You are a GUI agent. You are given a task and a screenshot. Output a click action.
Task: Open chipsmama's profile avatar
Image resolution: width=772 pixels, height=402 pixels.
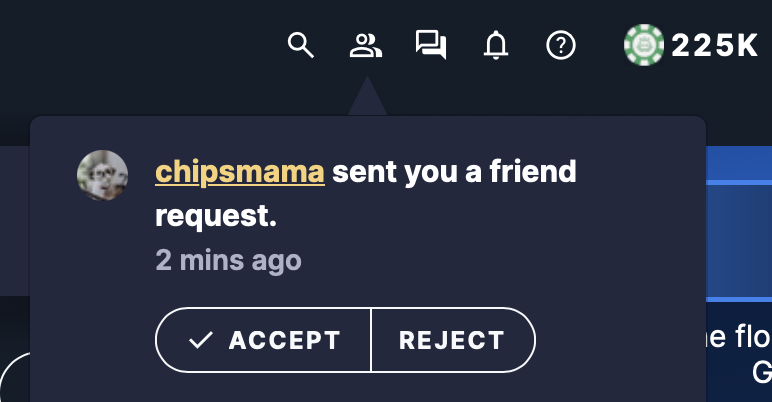click(x=102, y=175)
